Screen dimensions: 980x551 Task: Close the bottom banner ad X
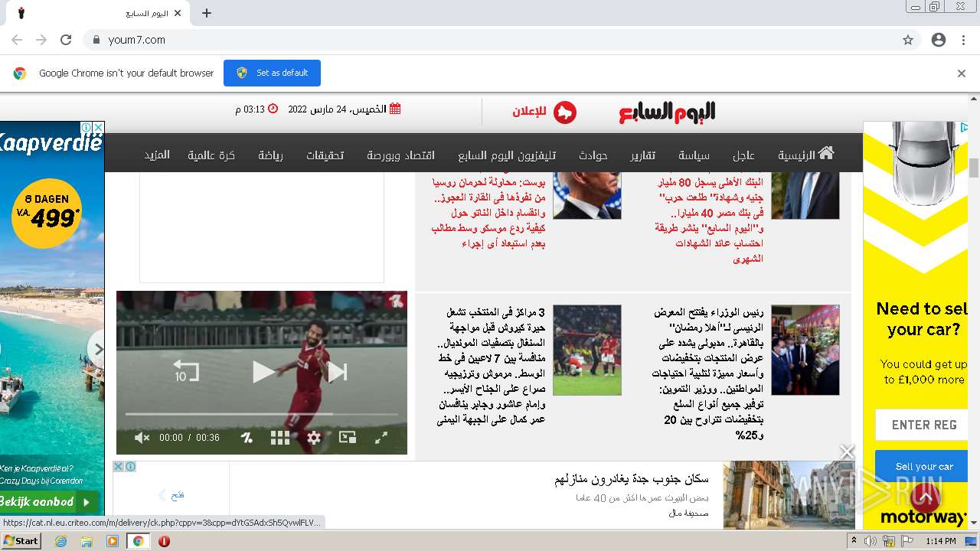pos(847,452)
